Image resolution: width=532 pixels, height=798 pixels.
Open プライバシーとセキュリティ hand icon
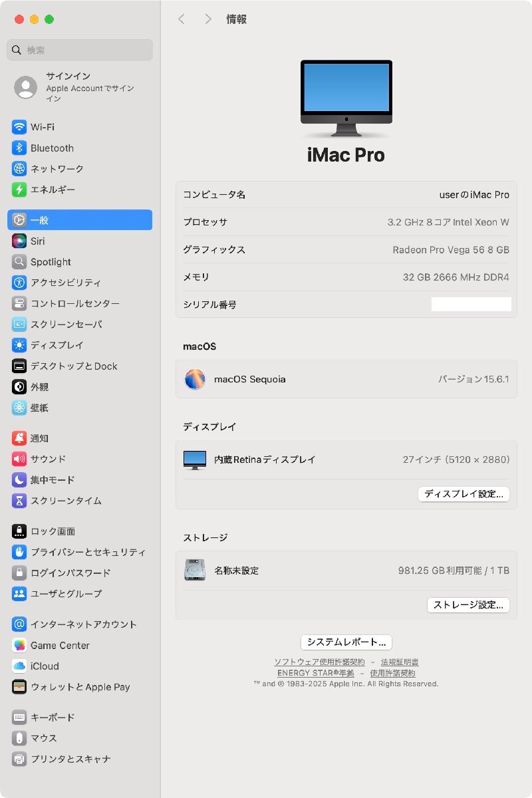19,552
